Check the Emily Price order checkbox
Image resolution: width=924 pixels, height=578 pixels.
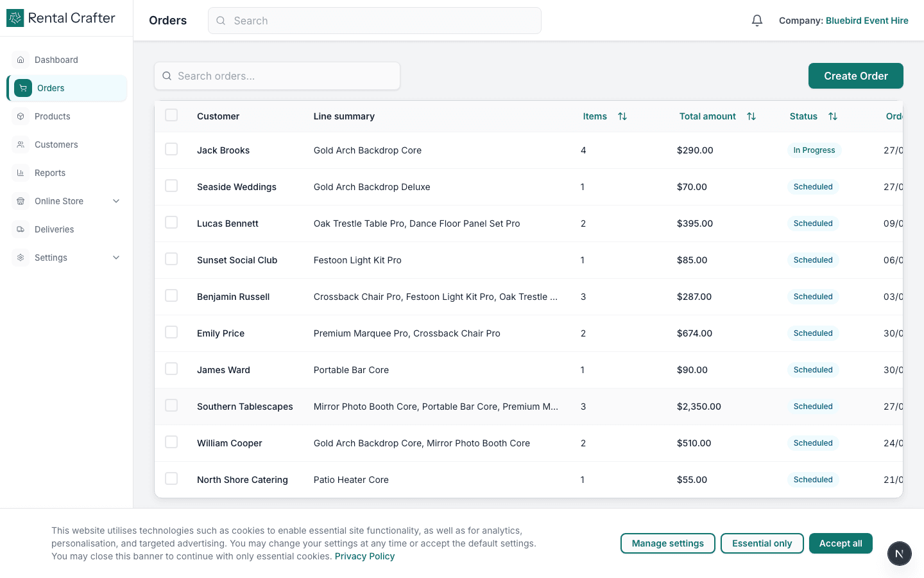(171, 332)
